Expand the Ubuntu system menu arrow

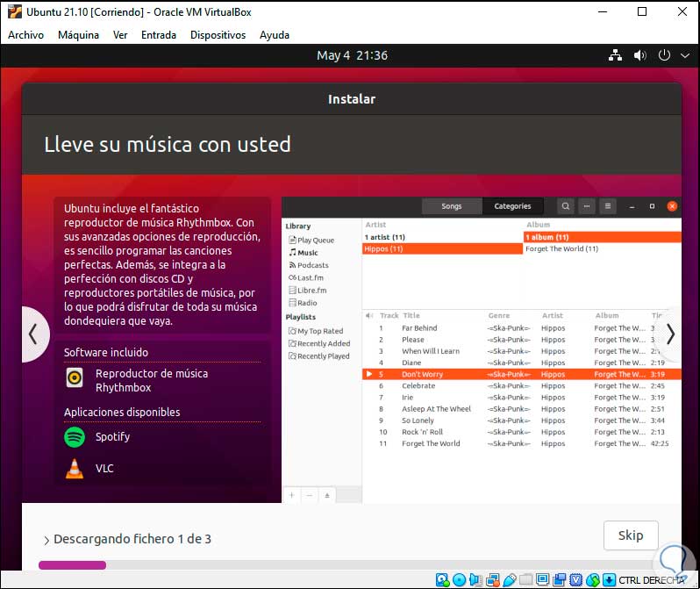point(685,55)
